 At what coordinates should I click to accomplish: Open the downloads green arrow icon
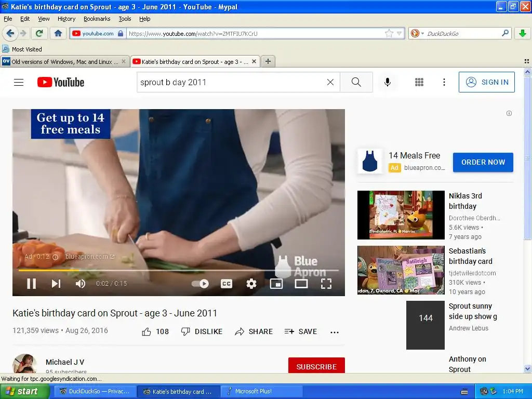523,33
